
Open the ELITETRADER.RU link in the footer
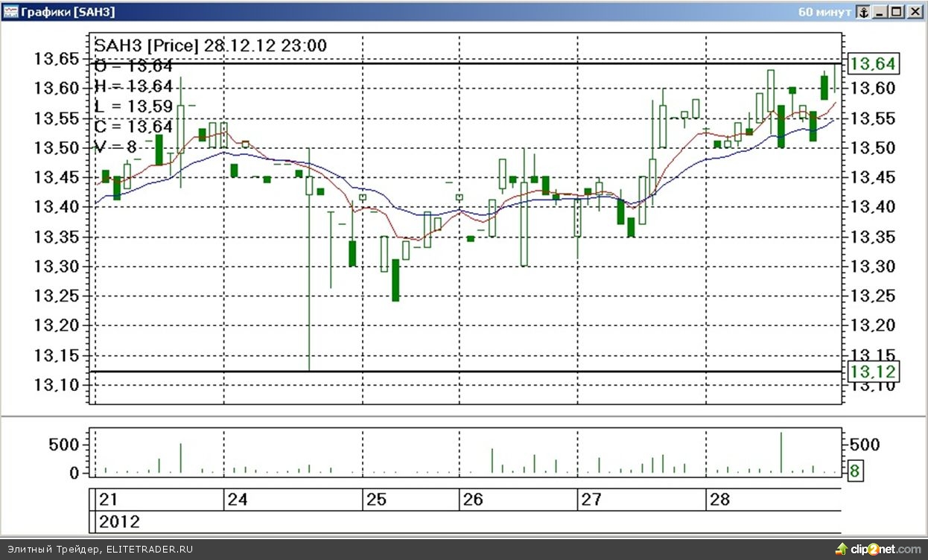149,550
